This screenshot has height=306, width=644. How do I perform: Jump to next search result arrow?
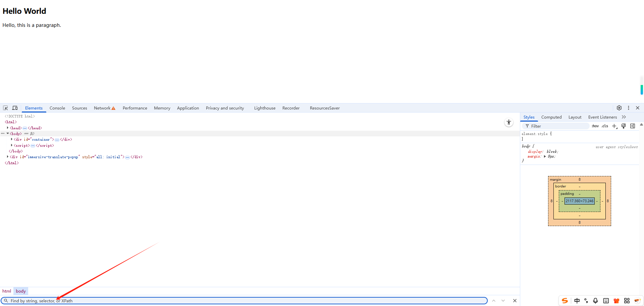pos(503,301)
